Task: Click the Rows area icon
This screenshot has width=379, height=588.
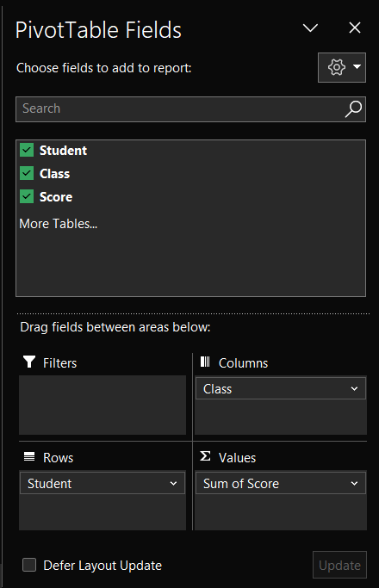Action: tap(29, 457)
